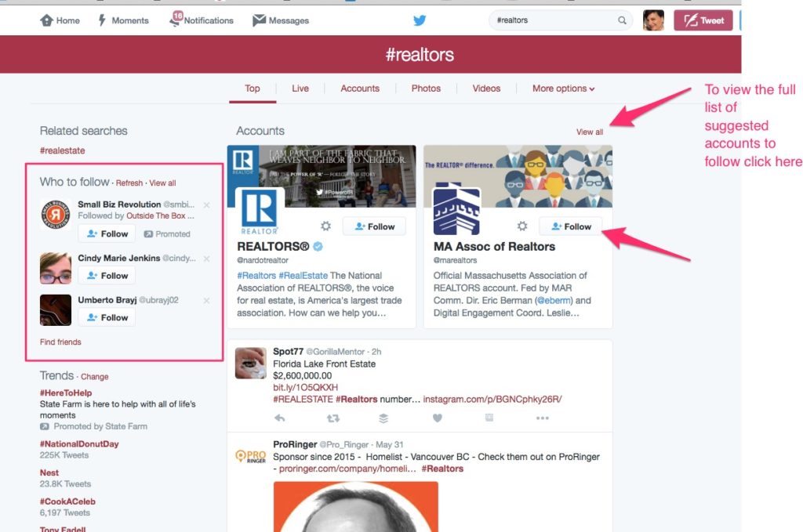Go to Home via the house icon
This screenshot has height=532, width=803.
pos(46,20)
